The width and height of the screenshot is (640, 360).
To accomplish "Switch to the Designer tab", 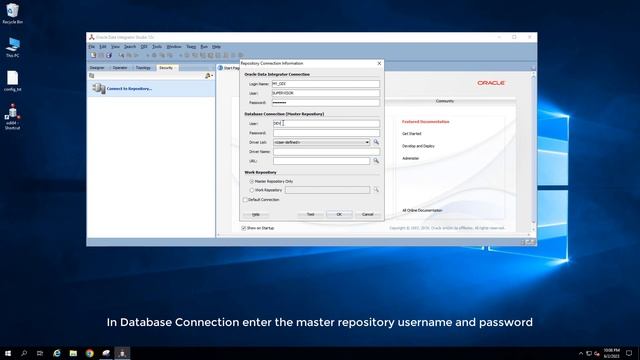I will pyautogui.click(x=97, y=68).
